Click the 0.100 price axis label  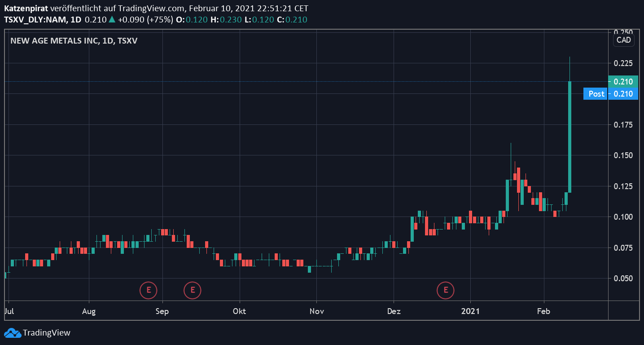point(623,217)
